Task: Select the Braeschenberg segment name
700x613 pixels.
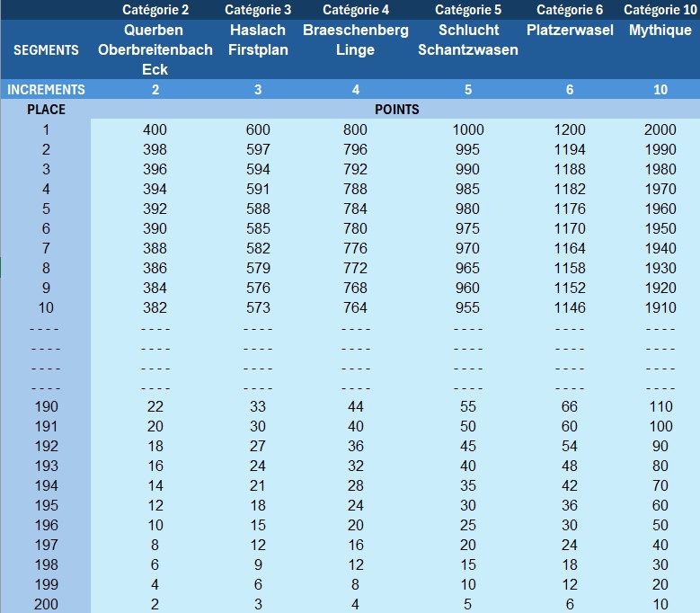Action: (x=356, y=30)
